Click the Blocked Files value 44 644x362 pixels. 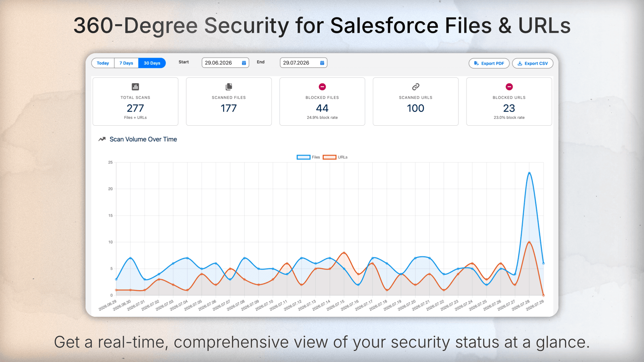point(322,108)
